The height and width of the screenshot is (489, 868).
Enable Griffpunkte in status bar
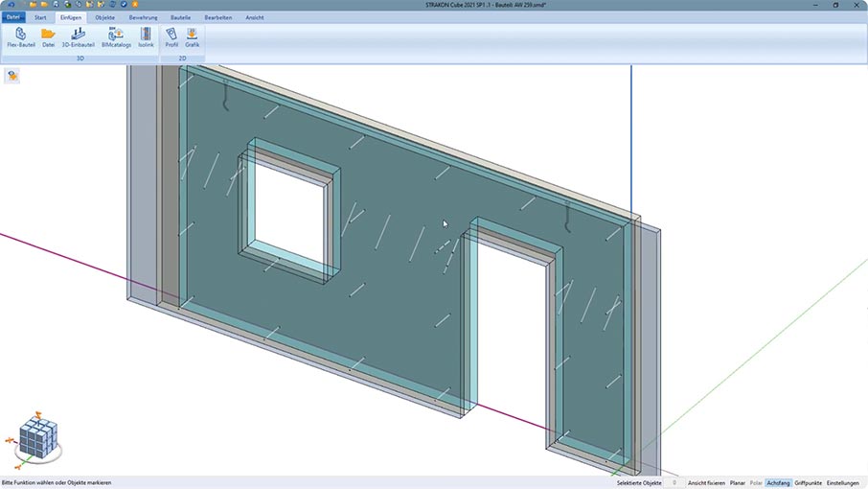click(x=808, y=483)
